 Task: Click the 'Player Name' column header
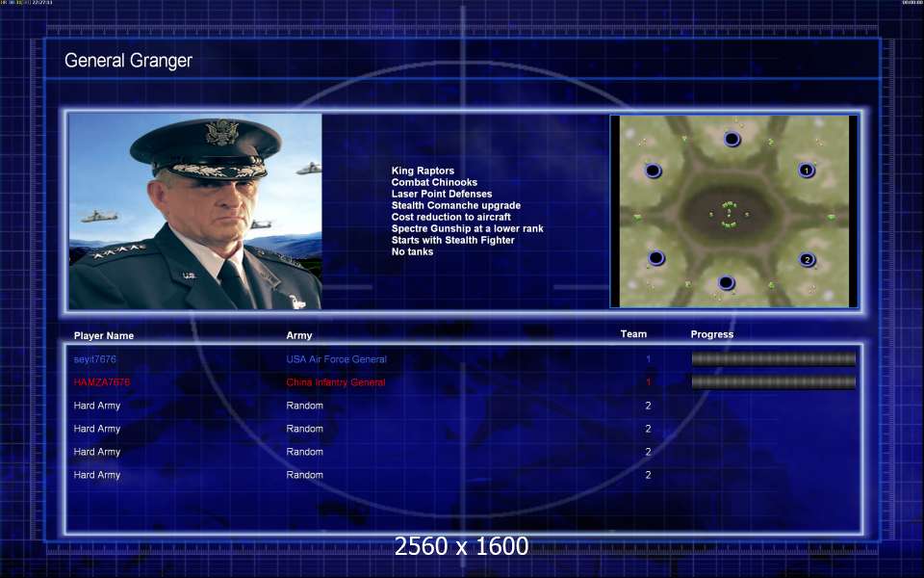tap(104, 335)
